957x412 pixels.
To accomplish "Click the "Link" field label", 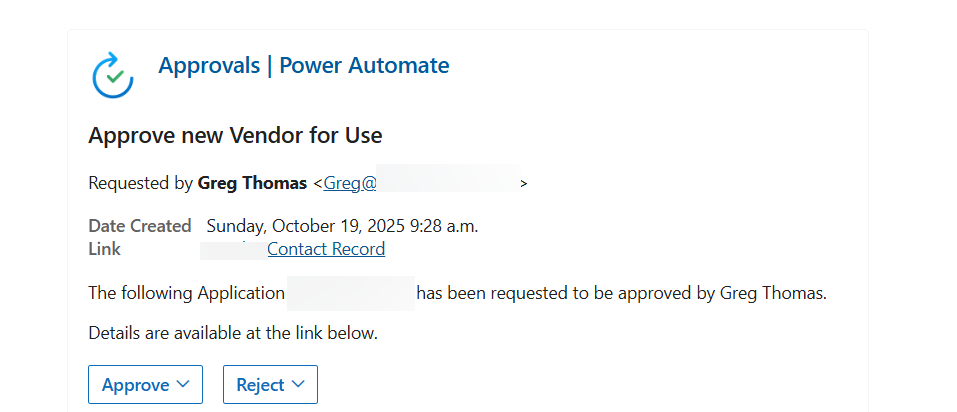I will (x=104, y=249).
